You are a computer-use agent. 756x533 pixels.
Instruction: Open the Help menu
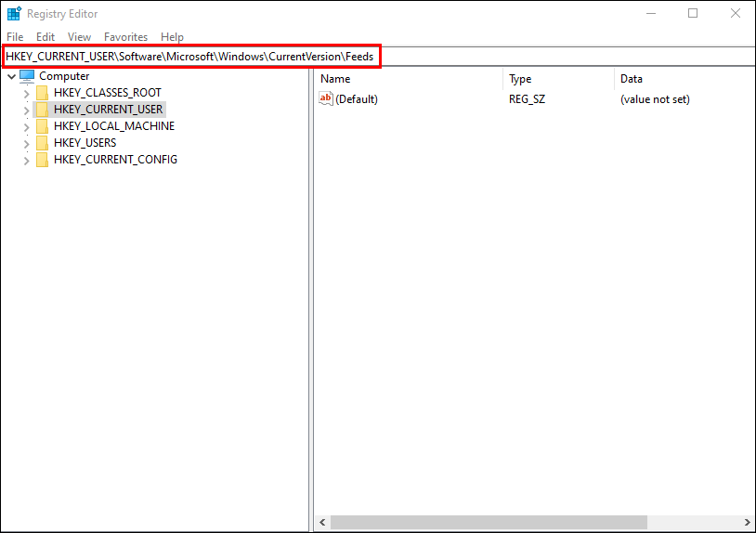point(172,37)
